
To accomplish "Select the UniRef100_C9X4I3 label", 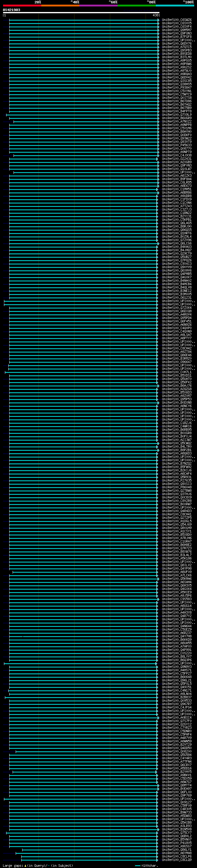I will tap(177, 264).
